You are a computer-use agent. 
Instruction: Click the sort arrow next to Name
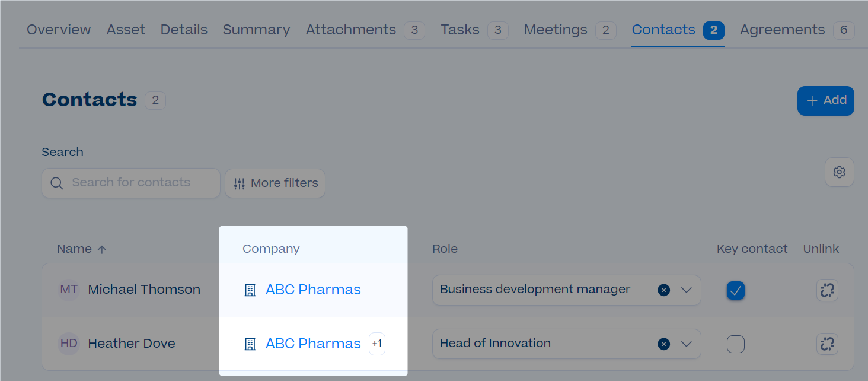pos(102,249)
